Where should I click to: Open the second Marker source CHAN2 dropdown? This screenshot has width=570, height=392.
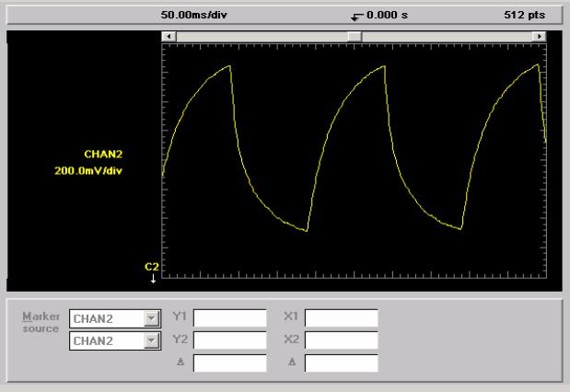click(150, 340)
